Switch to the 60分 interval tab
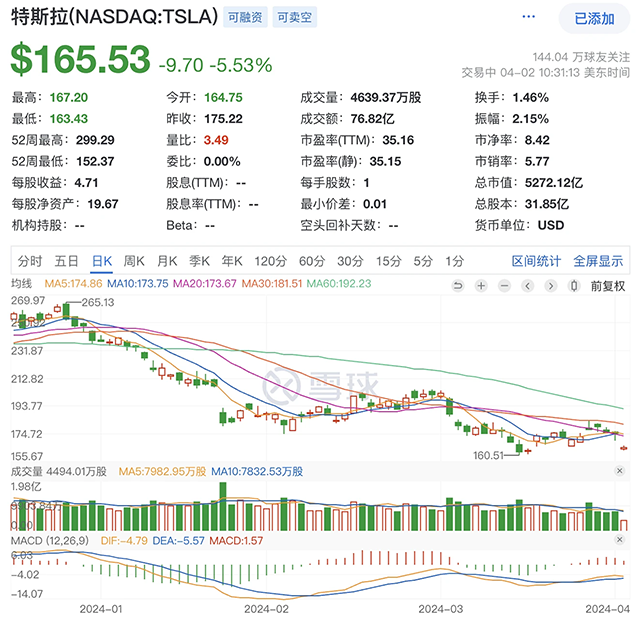The image size is (640, 618). pos(312,261)
